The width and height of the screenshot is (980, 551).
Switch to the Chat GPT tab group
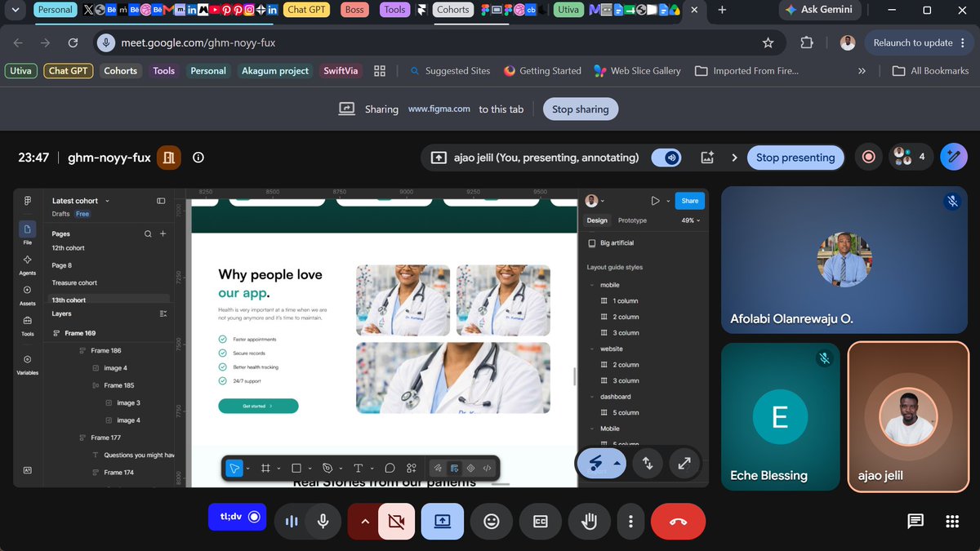tap(307, 10)
